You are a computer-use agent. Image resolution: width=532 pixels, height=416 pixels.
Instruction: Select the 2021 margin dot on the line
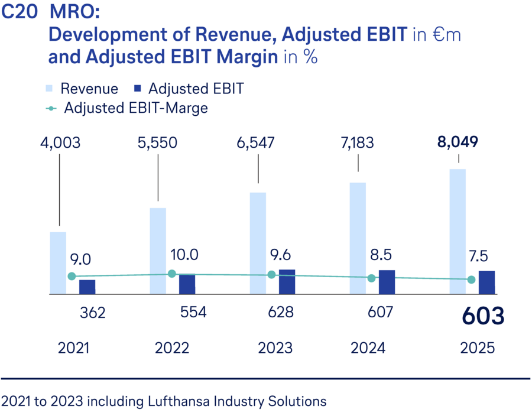click(72, 276)
